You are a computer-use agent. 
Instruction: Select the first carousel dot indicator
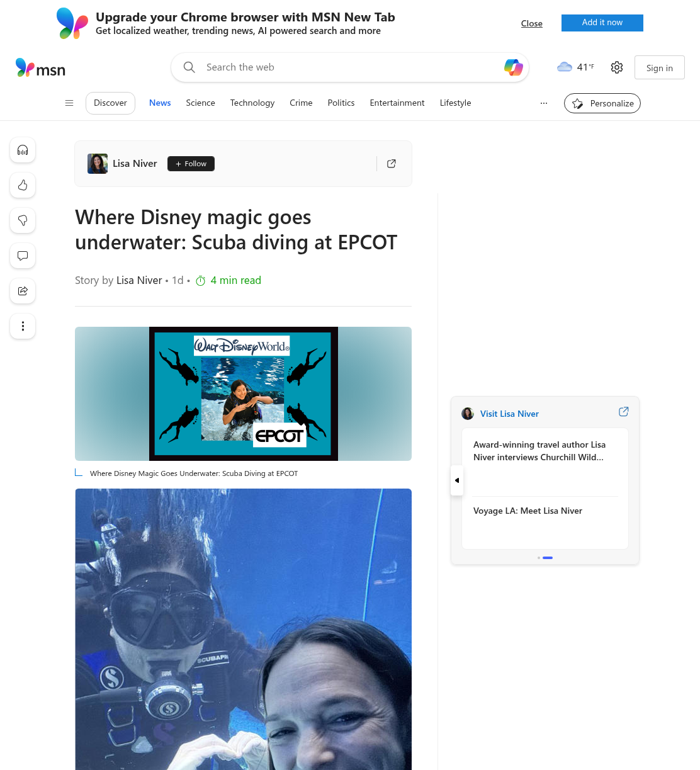tap(539, 558)
